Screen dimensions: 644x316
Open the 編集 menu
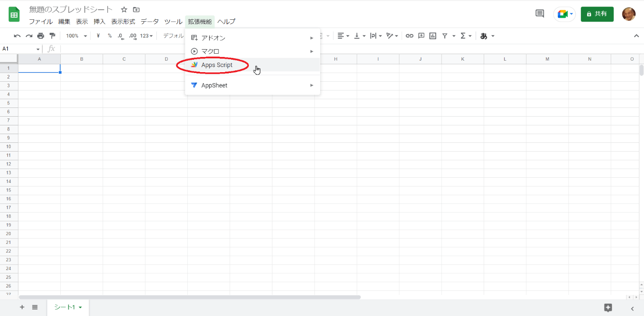tap(64, 22)
